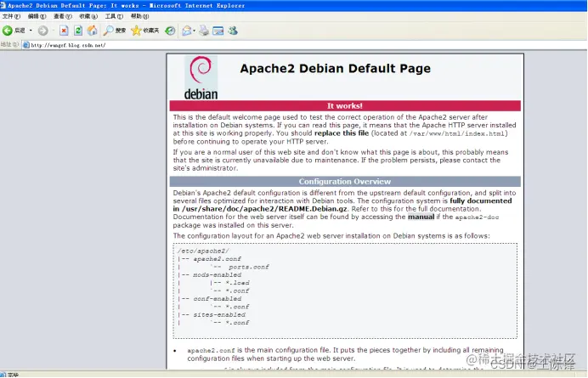588x378 pixels.
Task: Open Search (搜索) with the magnifier icon
Action: coord(115,31)
